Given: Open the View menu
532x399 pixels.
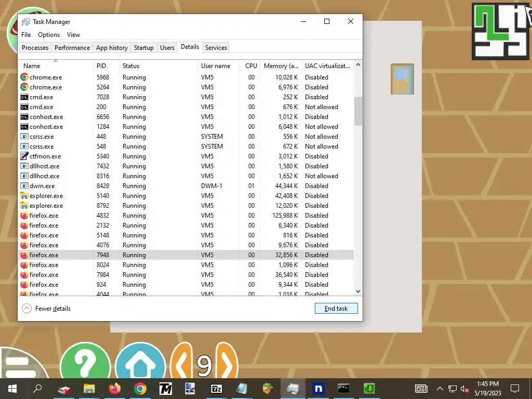Looking at the screenshot, I should [x=73, y=35].
